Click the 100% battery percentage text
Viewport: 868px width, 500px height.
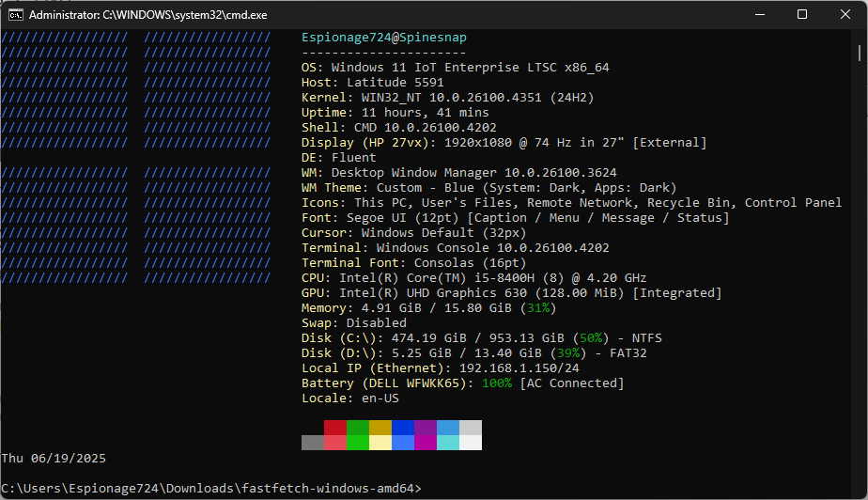click(x=497, y=383)
